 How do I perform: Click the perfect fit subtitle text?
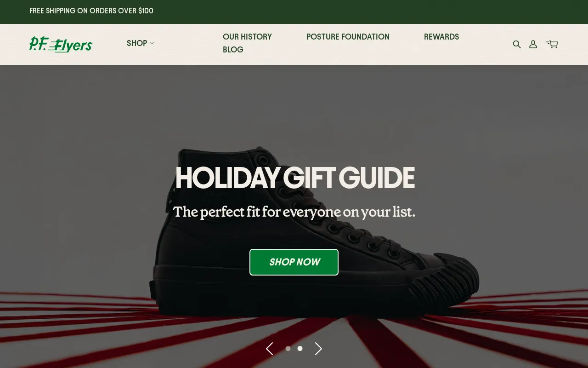coord(294,212)
